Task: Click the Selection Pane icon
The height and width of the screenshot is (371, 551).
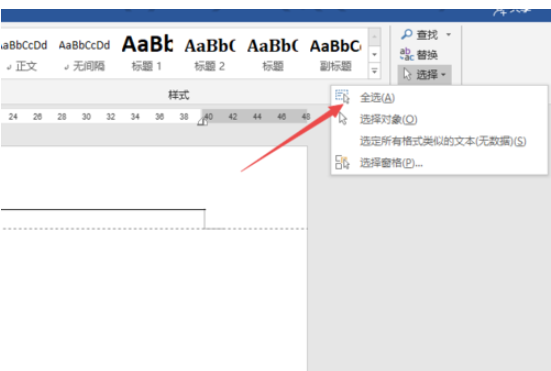Action: [x=342, y=162]
